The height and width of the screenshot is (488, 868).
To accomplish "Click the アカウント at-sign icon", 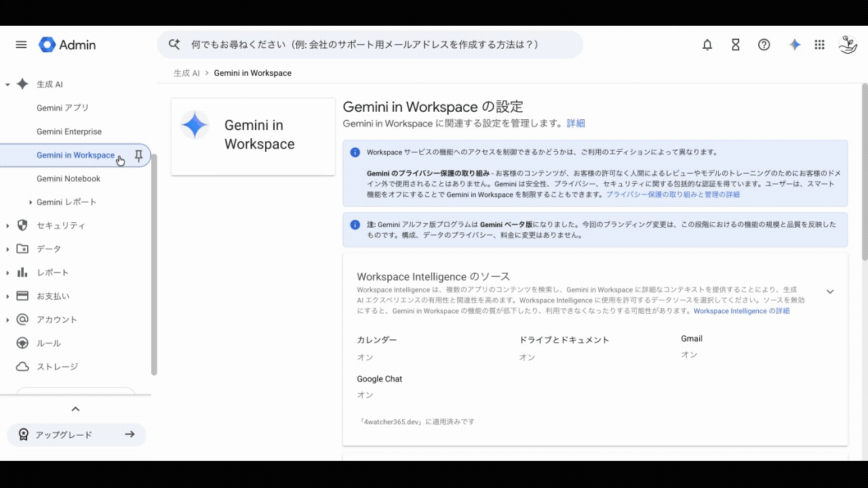I will [22, 319].
